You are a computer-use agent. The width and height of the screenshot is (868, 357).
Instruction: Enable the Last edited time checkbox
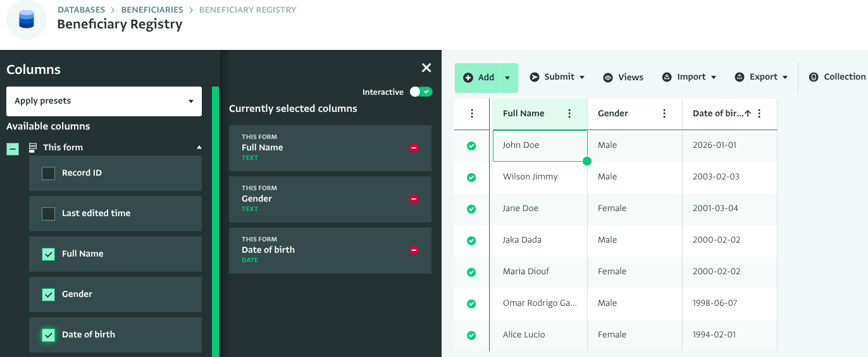pyautogui.click(x=48, y=214)
